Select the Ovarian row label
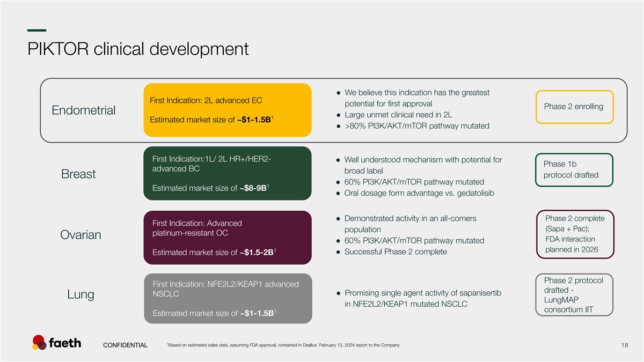 point(80,235)
